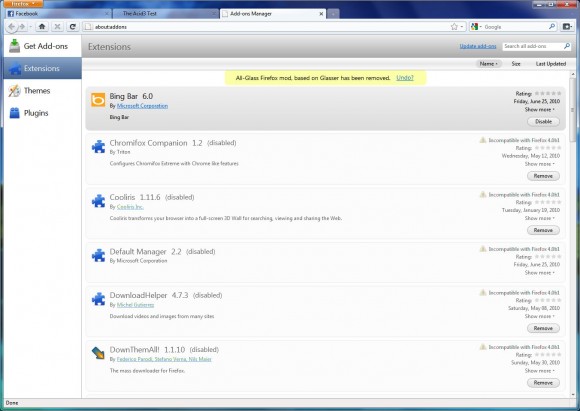Click the Bing Bar orange icon

coord(98,100)
